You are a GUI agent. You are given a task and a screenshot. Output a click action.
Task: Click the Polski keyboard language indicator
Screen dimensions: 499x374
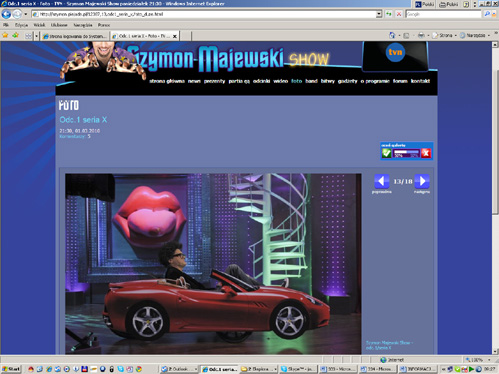pyautogui.click(x=424, y=4)
